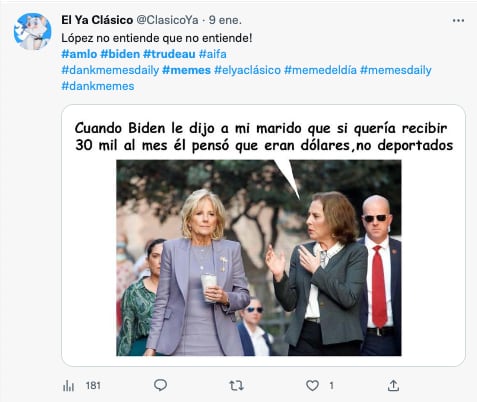Screen dimensions: 477x402
Task: Open the #biden hashtag
Action: (120, 54)
